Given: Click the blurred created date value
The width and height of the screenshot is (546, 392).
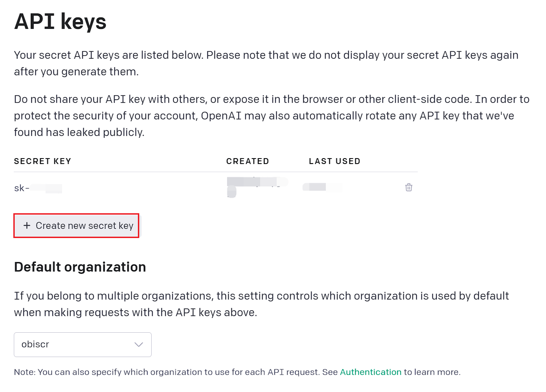Looking at the screenshot, I should click(255, 184).
